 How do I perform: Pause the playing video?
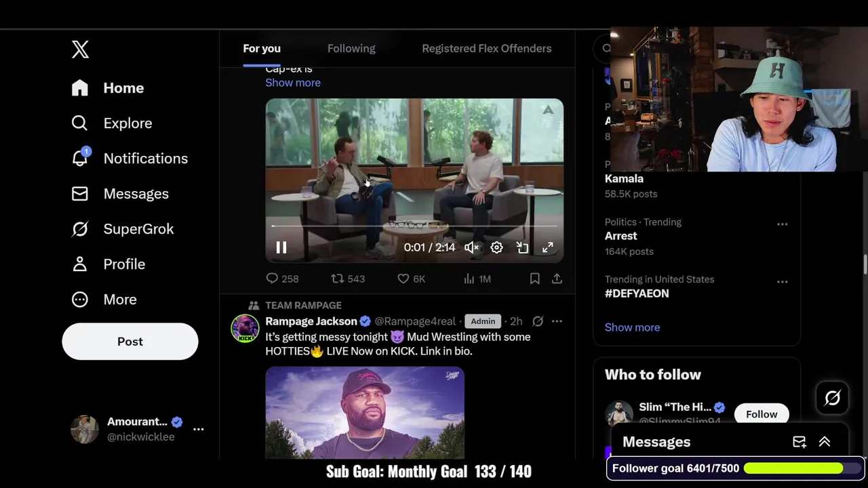tap(281, 248)
